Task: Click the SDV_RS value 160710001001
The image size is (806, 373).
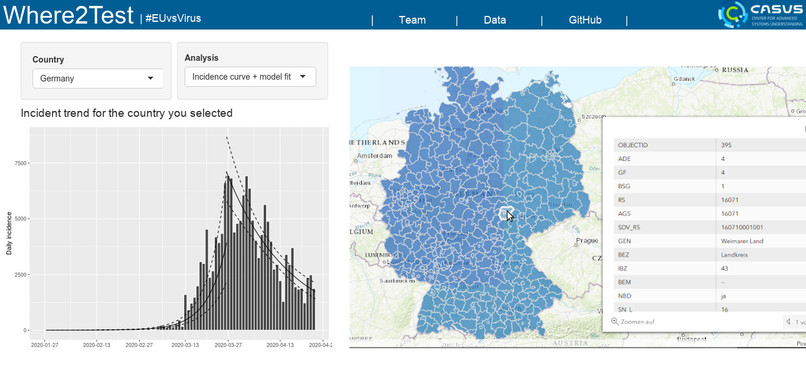Action: 742,227
